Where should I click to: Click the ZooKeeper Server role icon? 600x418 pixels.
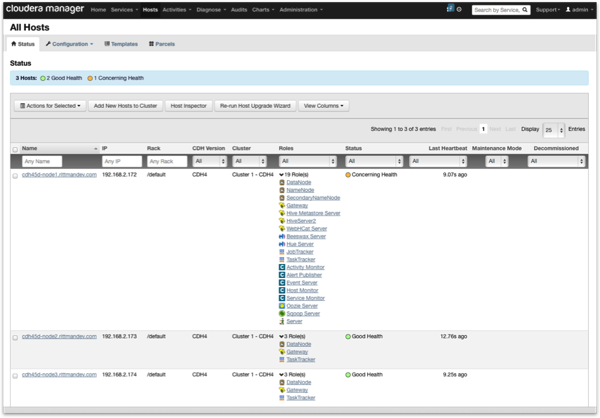pyautogui.click(x=282, y=321)
